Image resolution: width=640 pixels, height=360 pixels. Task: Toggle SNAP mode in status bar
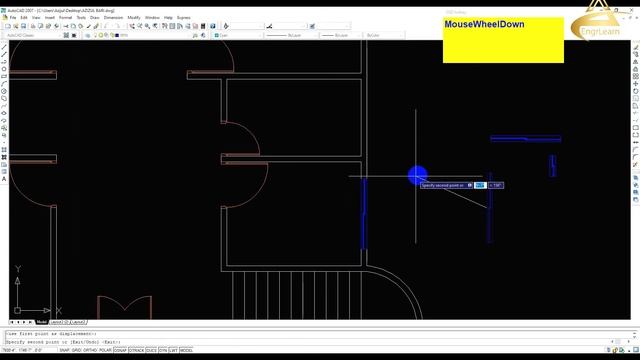click(x=64, y=350)
